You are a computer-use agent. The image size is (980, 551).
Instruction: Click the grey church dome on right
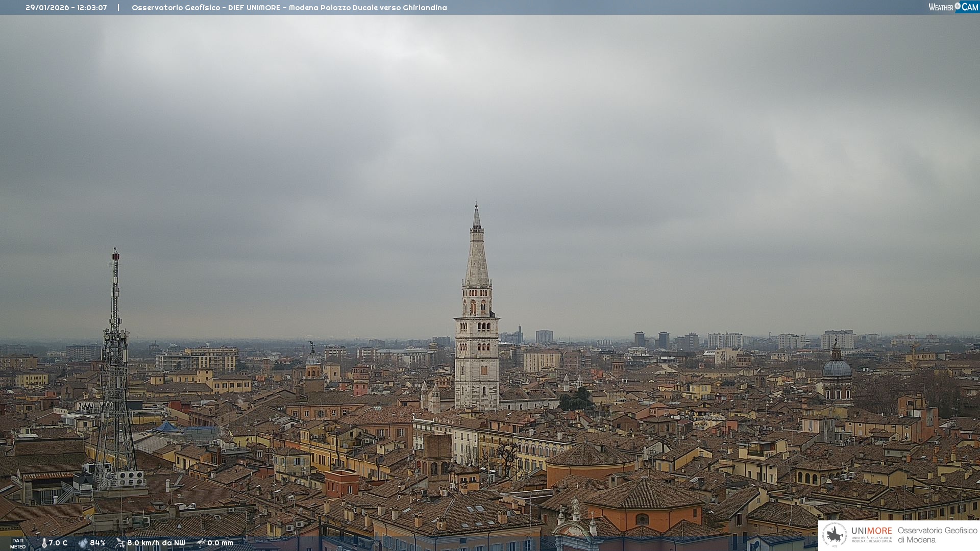[837, 368]
